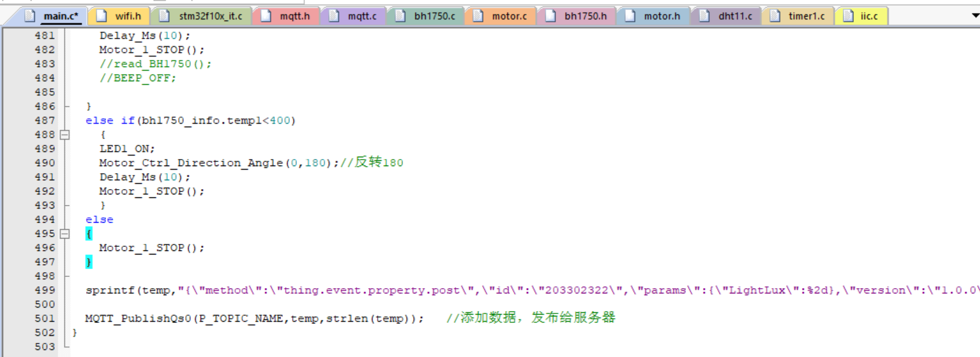Viewport: 980px width, 357px height.
Task: Click line number 499 in the gutter
Action: point(45,290)
